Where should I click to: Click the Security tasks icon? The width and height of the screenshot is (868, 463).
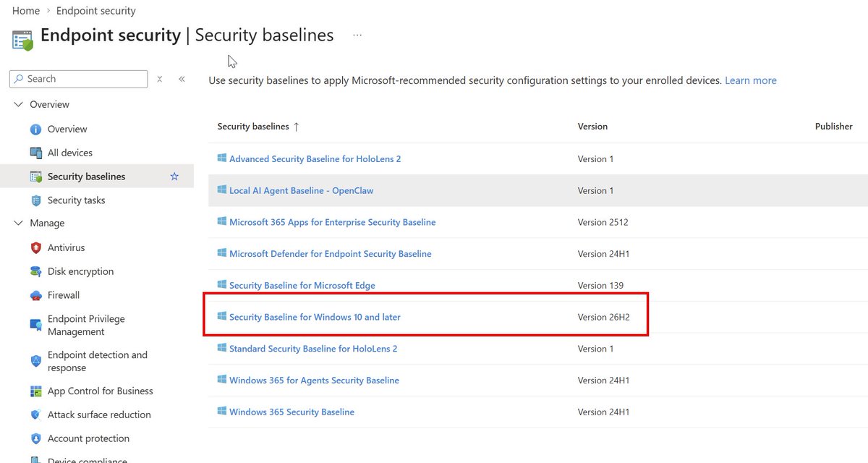(x=36, y=200)
